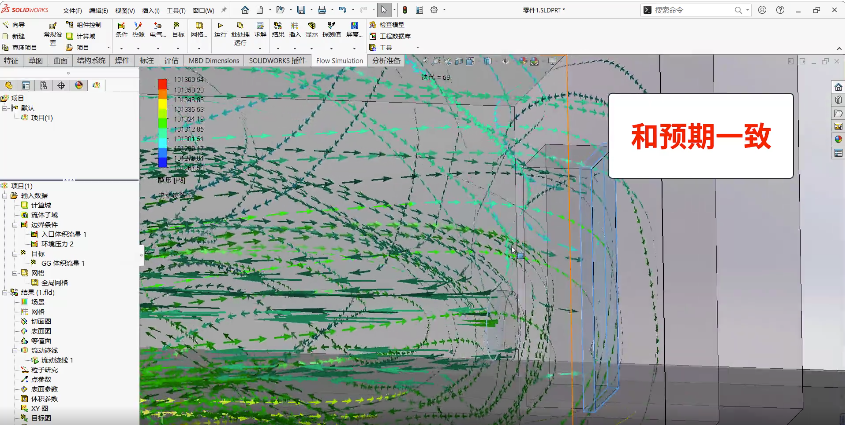The height and width of the screenshot is (425, 845).
Task: Collapse the 流动迹线 tree node
Action: pos(14,350)
